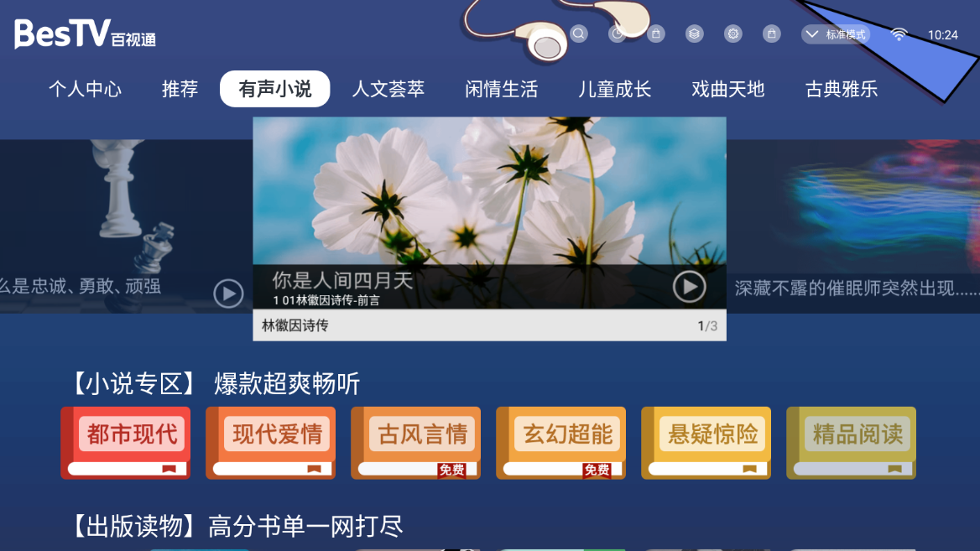This screenshot has width=980, height=551.
Task: Open the 个人中心 tab
Action: pos(85,89)
